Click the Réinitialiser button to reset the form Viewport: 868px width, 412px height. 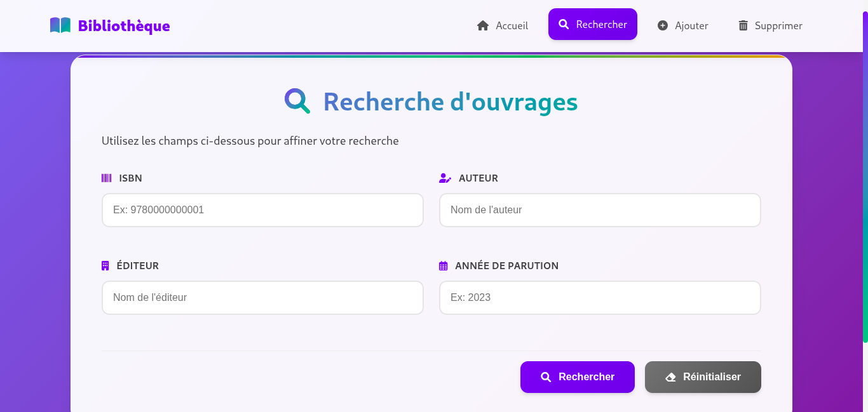(703, 376)
